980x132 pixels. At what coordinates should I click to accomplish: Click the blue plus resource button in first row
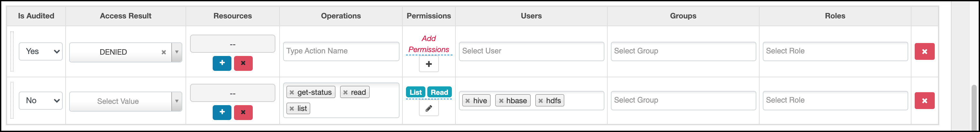tap(222, 63)
